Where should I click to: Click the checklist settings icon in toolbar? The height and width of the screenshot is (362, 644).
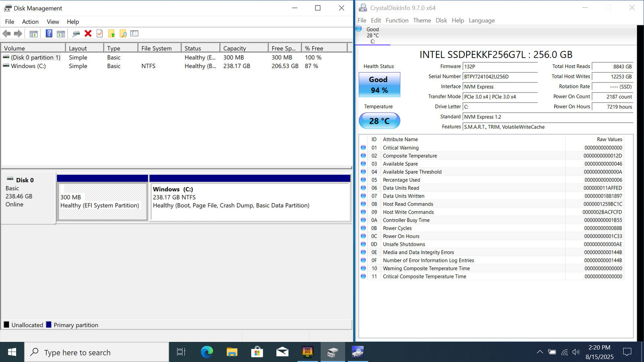pyautogui.click(x=134, y=34)
